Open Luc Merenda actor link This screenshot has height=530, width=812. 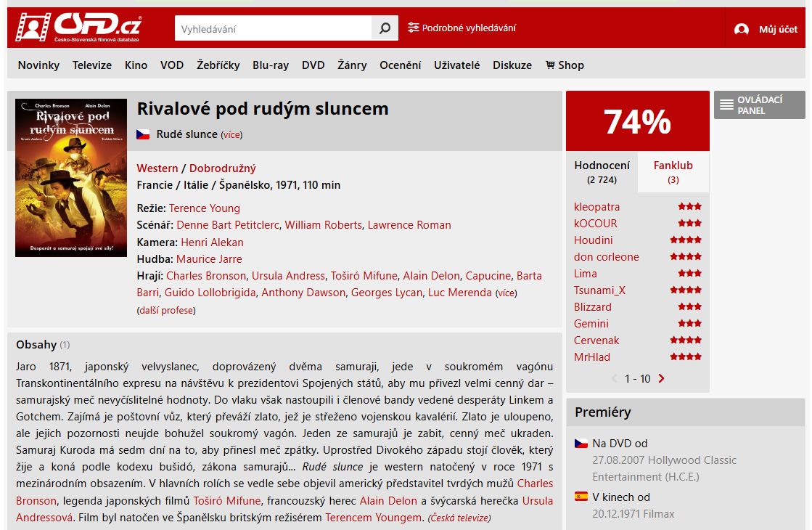coord(460,292)
